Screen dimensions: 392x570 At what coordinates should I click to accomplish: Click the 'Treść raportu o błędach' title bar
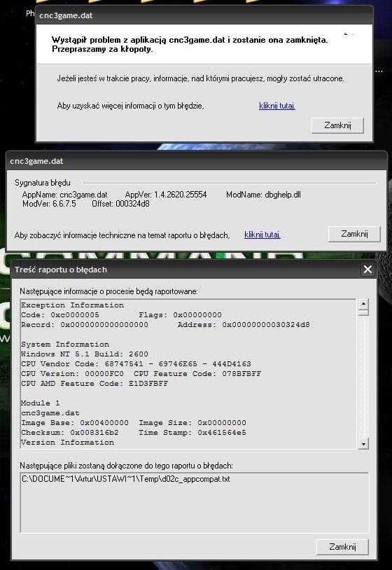click(x=187, y=270)
